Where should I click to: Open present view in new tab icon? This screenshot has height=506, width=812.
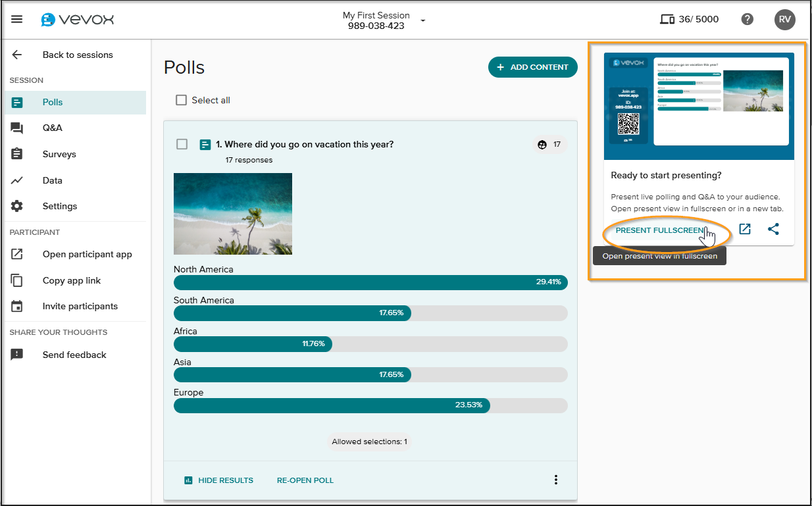pyautogui.click(x=745, y=229)
